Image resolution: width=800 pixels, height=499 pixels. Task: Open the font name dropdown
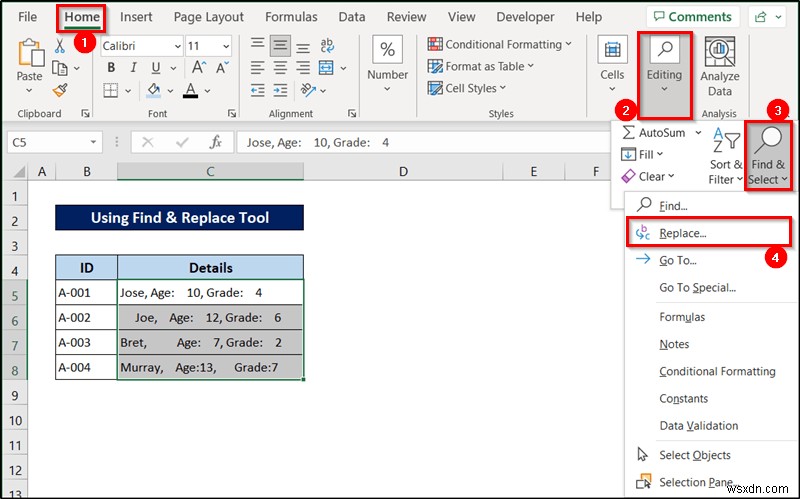click(177, 46)
